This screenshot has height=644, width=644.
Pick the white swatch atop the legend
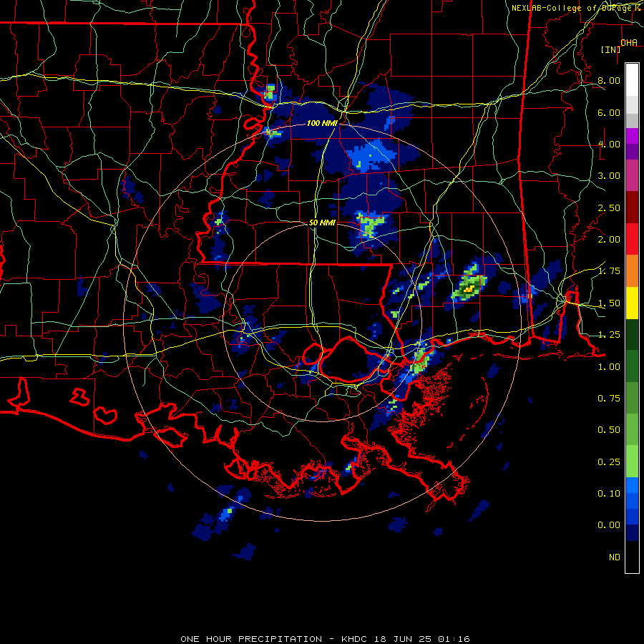[x=632, y=80]
